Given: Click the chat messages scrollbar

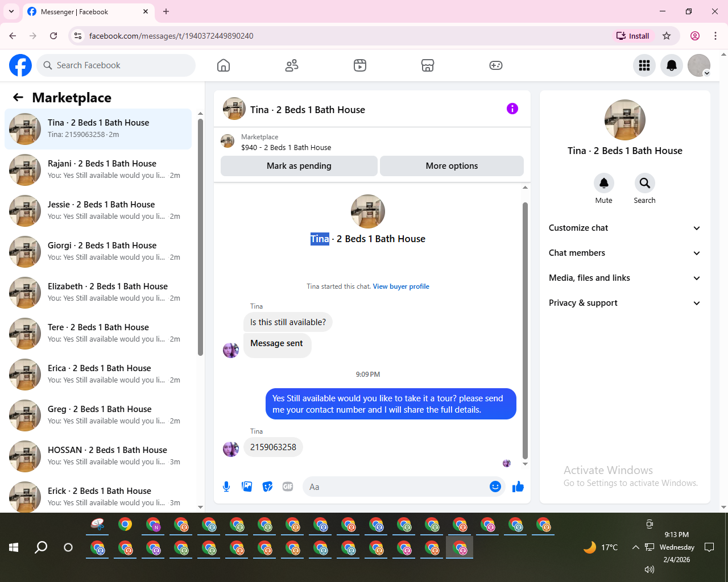Looking at the screenshot, I should tap(525, 331).
